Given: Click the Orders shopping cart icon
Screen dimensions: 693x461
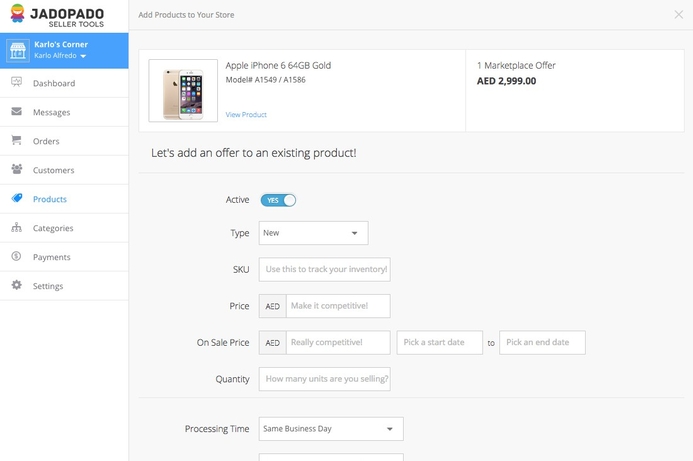Looking at the screenshot, I should (16, 140).
